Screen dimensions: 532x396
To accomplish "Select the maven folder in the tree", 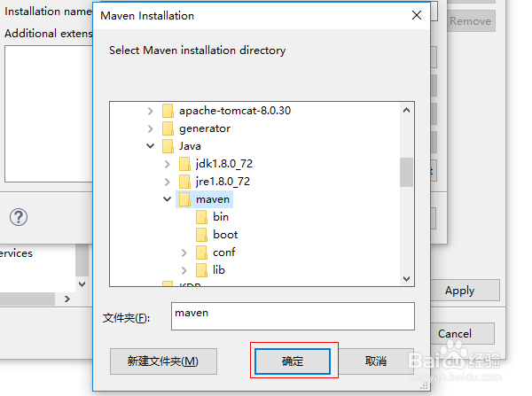I will click(213, 199).
